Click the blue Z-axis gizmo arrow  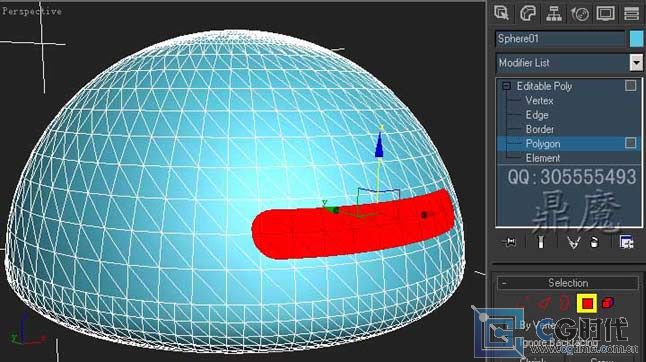(379, 145)
